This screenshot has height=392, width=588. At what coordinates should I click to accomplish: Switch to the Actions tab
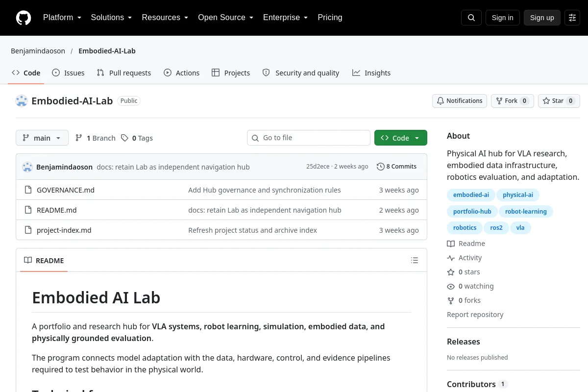pos(182,73)
